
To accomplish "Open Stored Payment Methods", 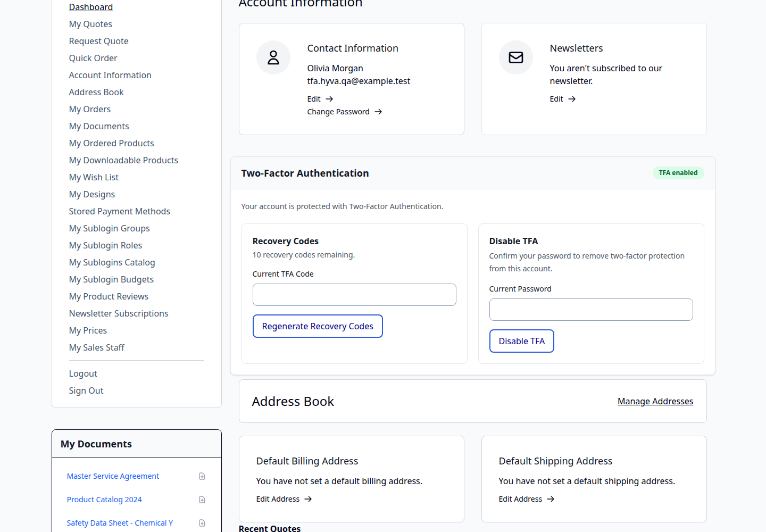I will pos(120,211).
